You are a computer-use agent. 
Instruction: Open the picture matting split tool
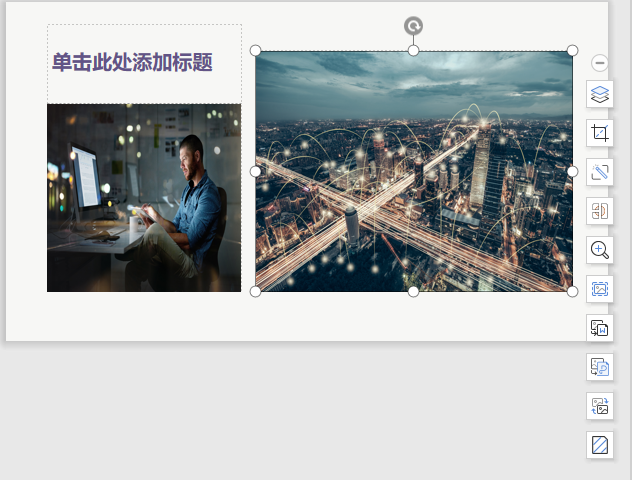point(600,211)
